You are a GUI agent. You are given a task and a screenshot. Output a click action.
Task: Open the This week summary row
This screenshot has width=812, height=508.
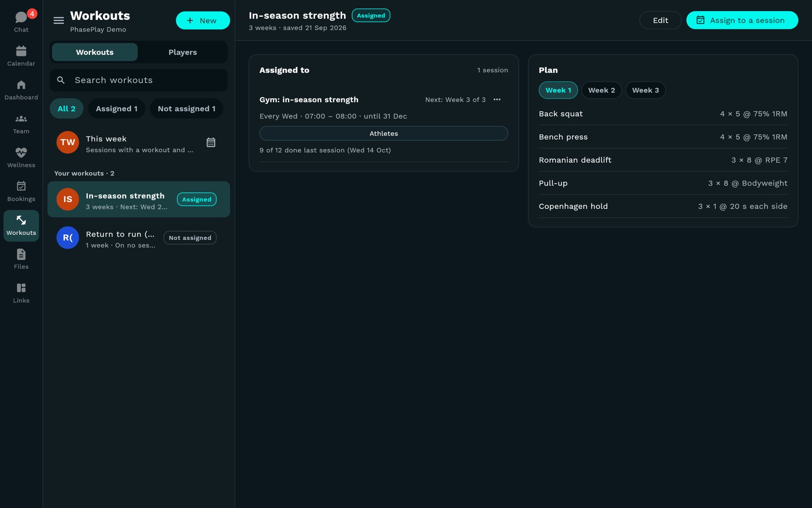[x=139, y=143]
